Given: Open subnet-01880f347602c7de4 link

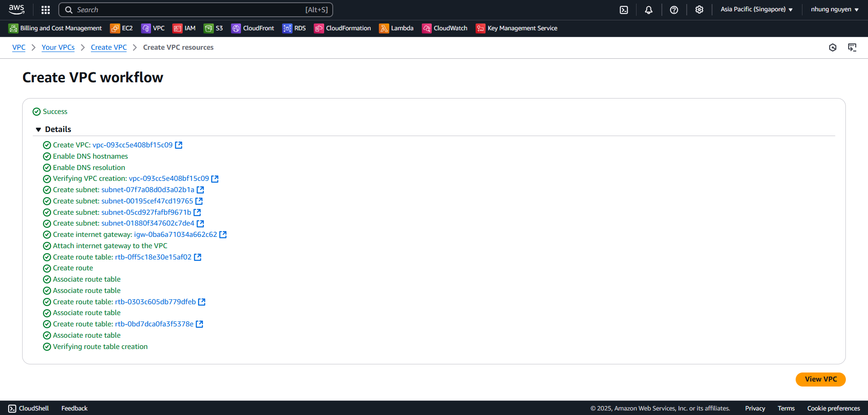Looking at the screenshot, I should pos(148,223).
